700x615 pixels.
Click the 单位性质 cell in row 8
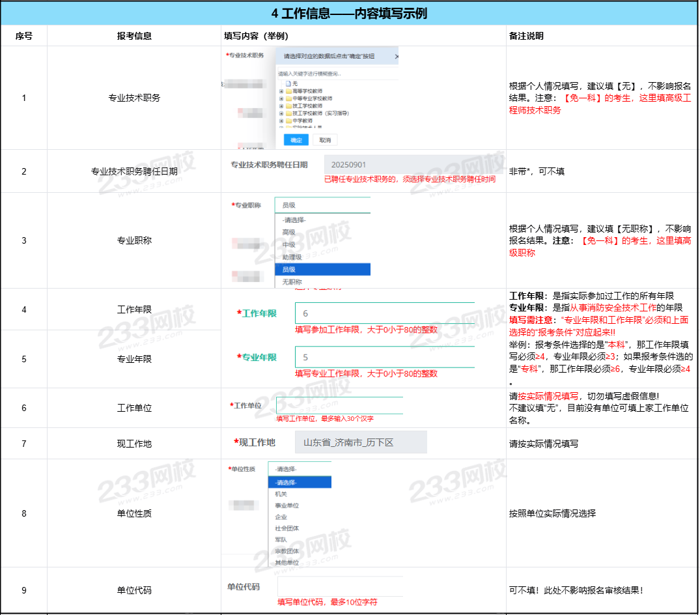pos(134,513)
